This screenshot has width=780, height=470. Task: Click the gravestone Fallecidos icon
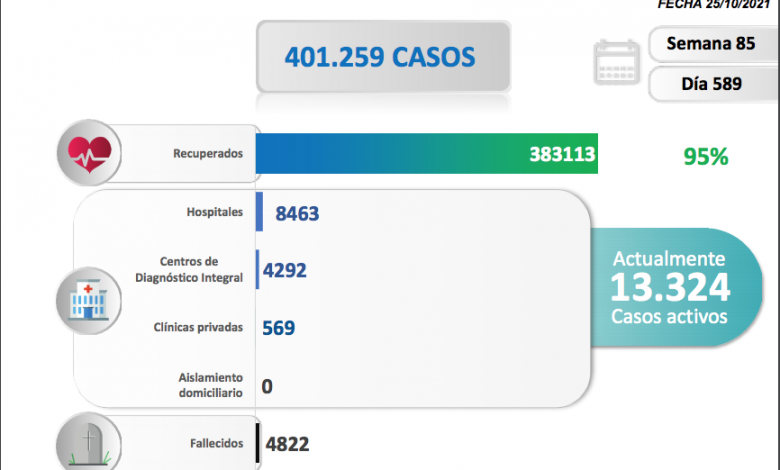pyautogui.click(x=90, y=443)
